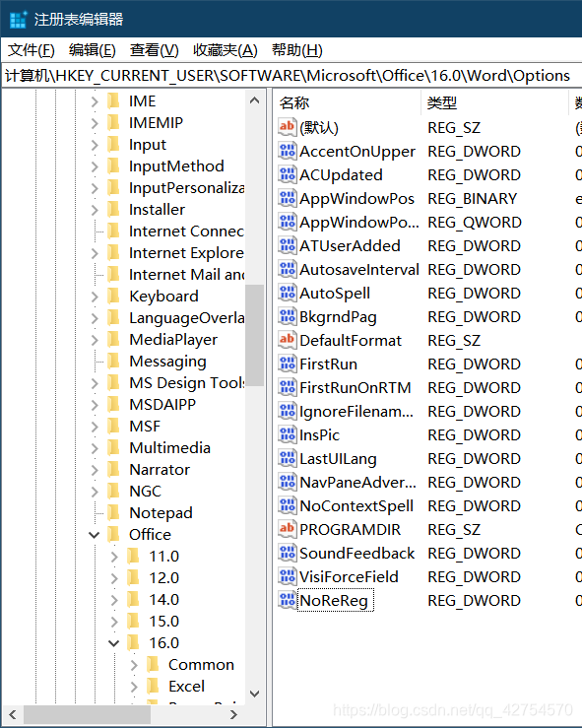Click the DWORD icon next to LastUILang

pyautogui.click(x=288, y=458)
